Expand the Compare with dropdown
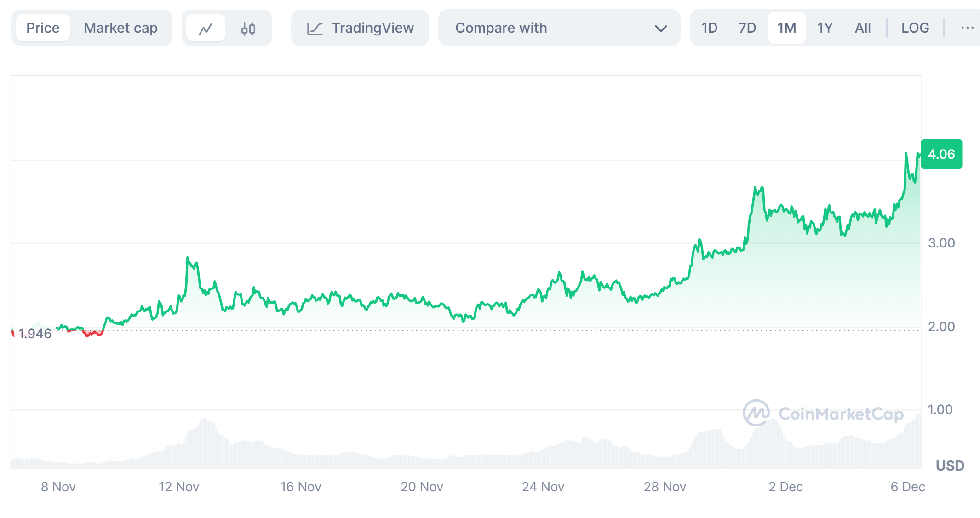Viewport: 980px width, 518px height. click(x=559, y=28)
